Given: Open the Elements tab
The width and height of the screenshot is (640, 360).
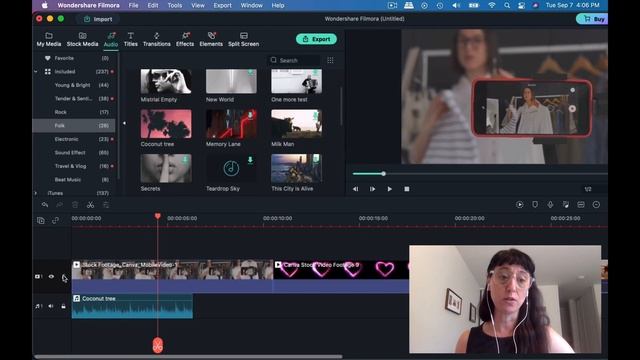Looking at the screenshot, I should pos(211,40).
